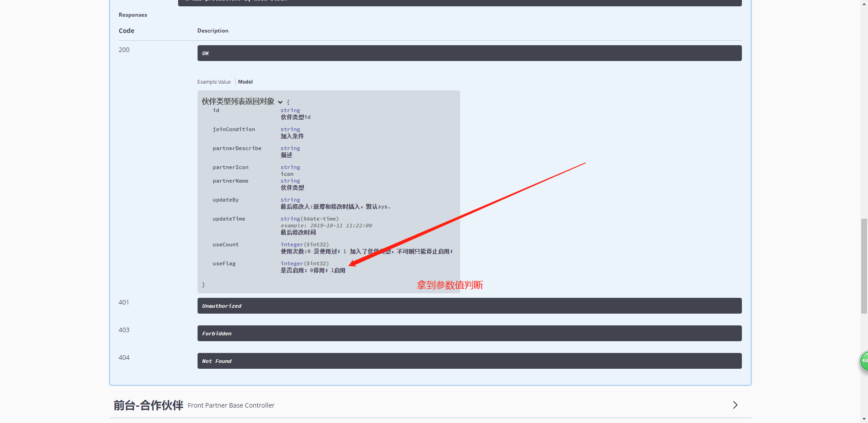This screenshot has height=423, width=868.
Task: Click the 伙伴类型id description
Action: tap(296, 117)
